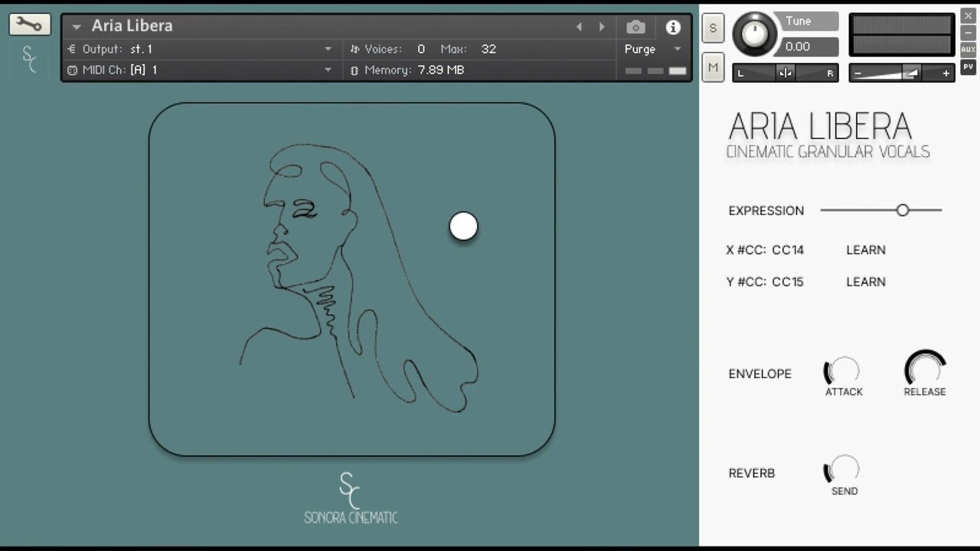Click the Aria Libera instrument name

coord(132,26)
